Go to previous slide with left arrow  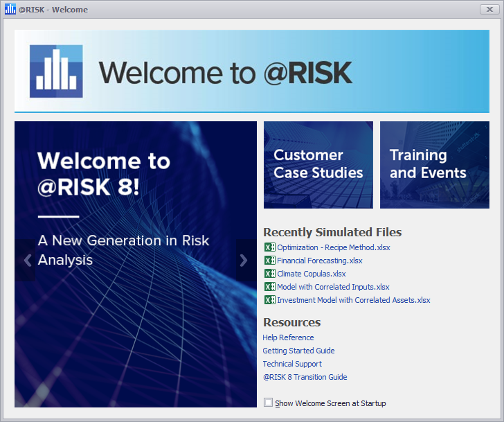[28, 261]
